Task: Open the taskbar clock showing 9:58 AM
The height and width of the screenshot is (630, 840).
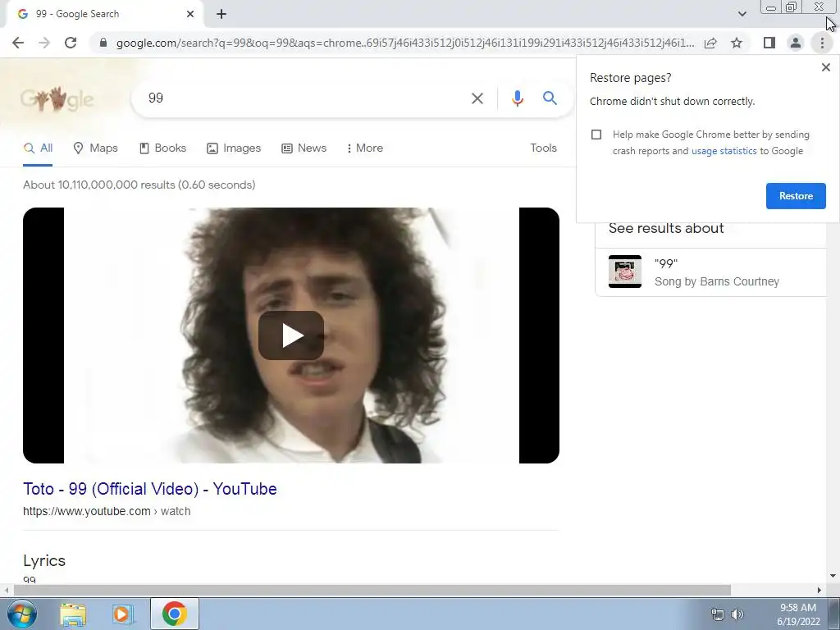Action: pyautogui.click(x=798, y=614)
